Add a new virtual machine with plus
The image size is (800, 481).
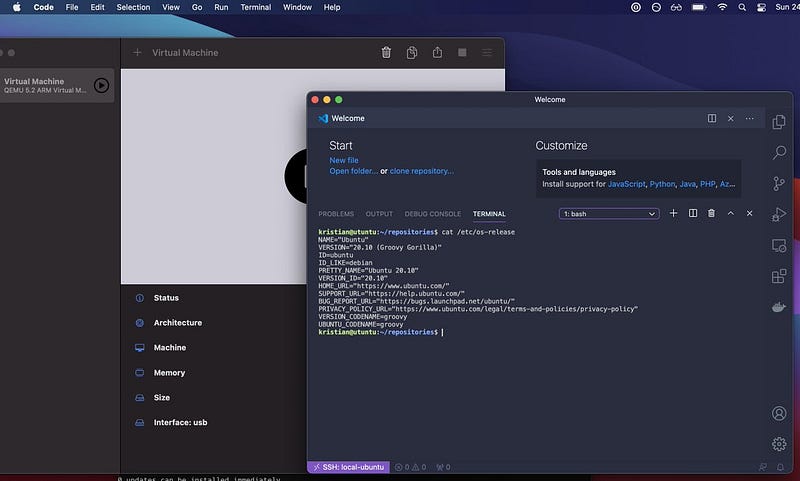click(137, 53)
